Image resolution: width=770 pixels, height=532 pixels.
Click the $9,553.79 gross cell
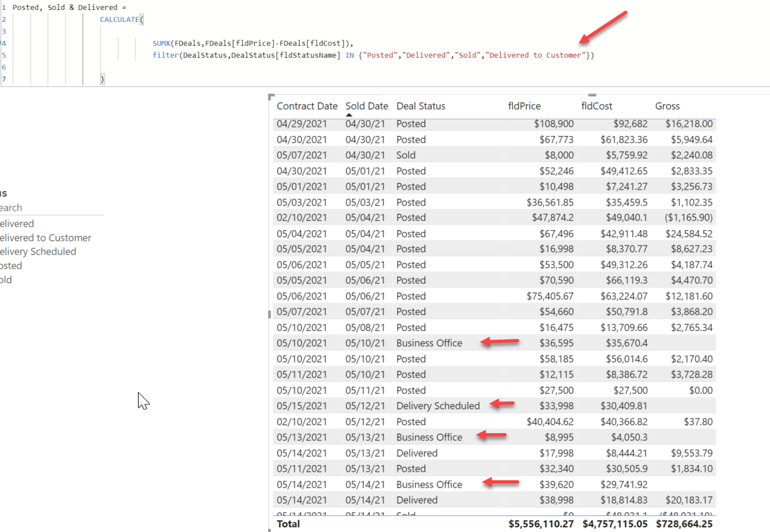pyautogui.click(x=692, y=453)
